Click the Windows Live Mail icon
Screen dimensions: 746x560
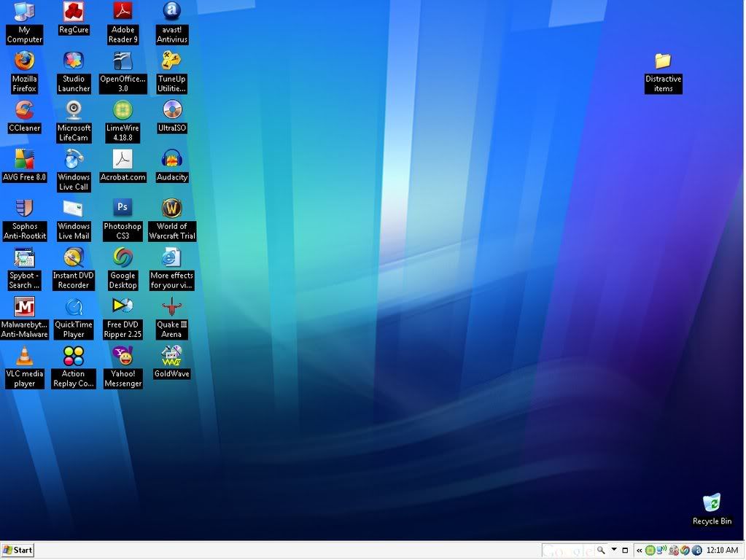(x=74, y=219)
